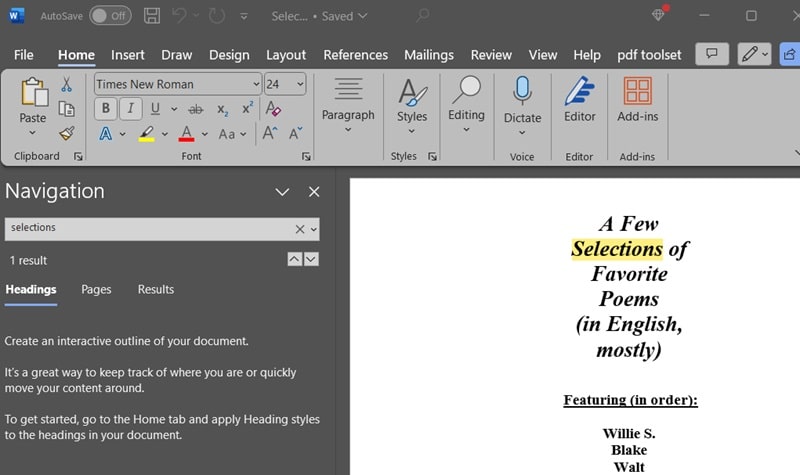The image size is (800, 475).
Task: Go to next search result arrow
Action: 311,259
